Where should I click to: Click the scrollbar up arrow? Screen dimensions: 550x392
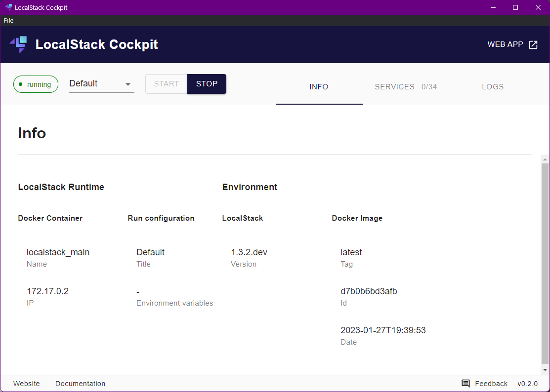(x=545, y=159)
